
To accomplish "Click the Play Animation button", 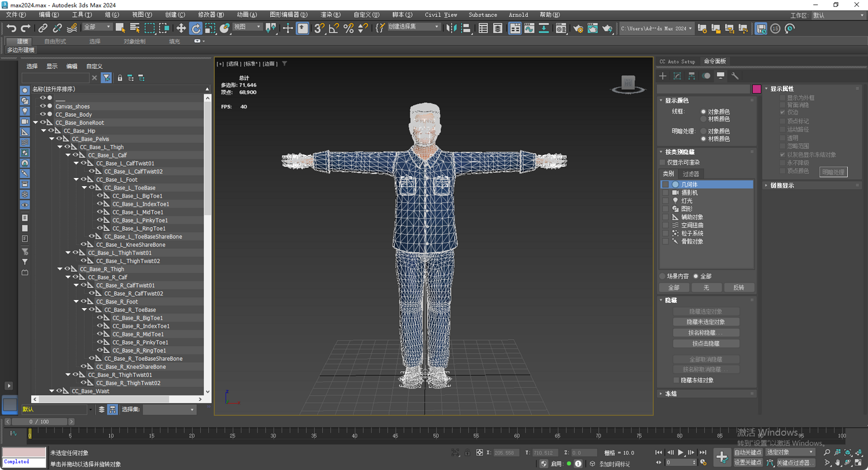I will 681,453.
